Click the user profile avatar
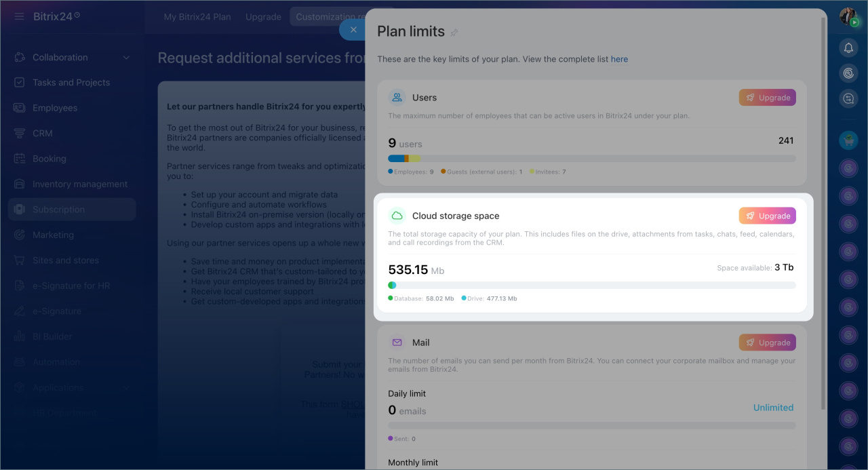868x470 pixels. (x=848, y=16)
